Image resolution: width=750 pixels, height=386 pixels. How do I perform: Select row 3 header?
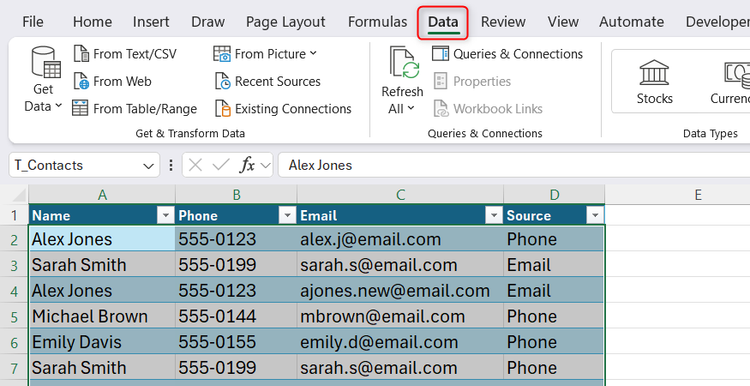(14, 265)
